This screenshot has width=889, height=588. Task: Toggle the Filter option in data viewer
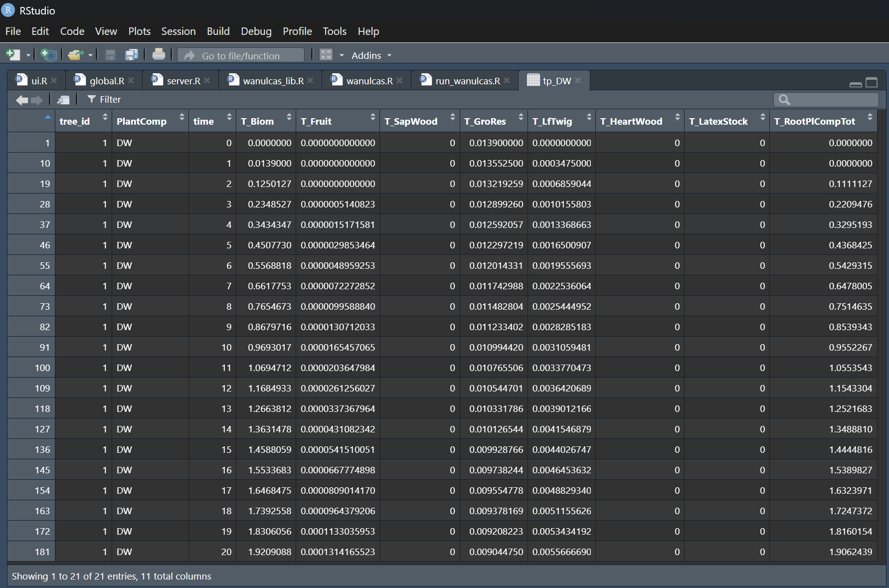[x=104, y=100]
